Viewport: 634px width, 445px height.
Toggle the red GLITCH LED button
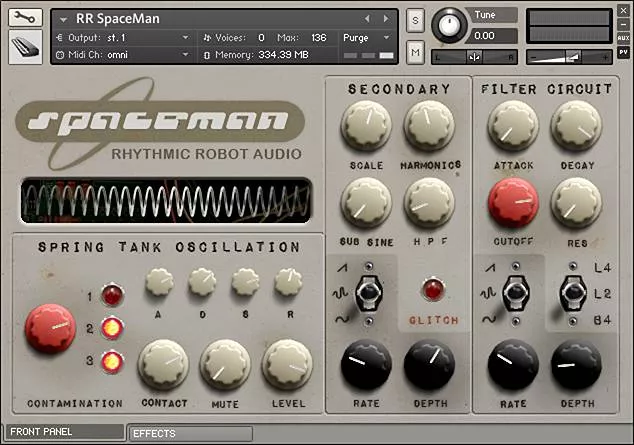433,290
